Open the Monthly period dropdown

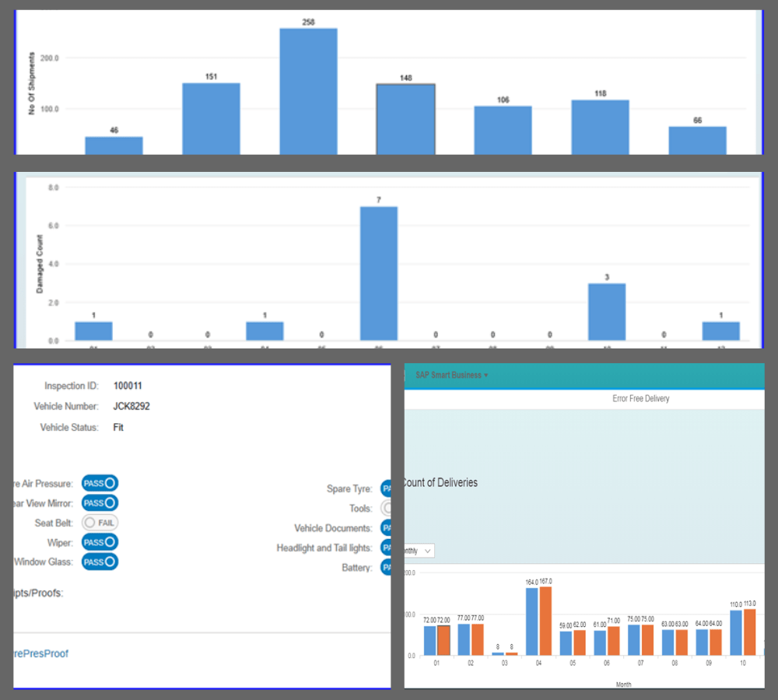[419, 551]
